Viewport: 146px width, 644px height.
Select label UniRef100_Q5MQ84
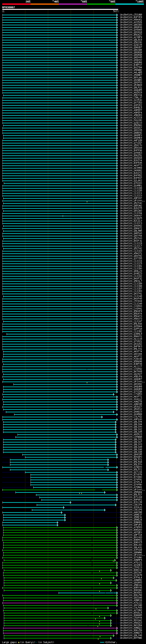click(x=131, y=492)
